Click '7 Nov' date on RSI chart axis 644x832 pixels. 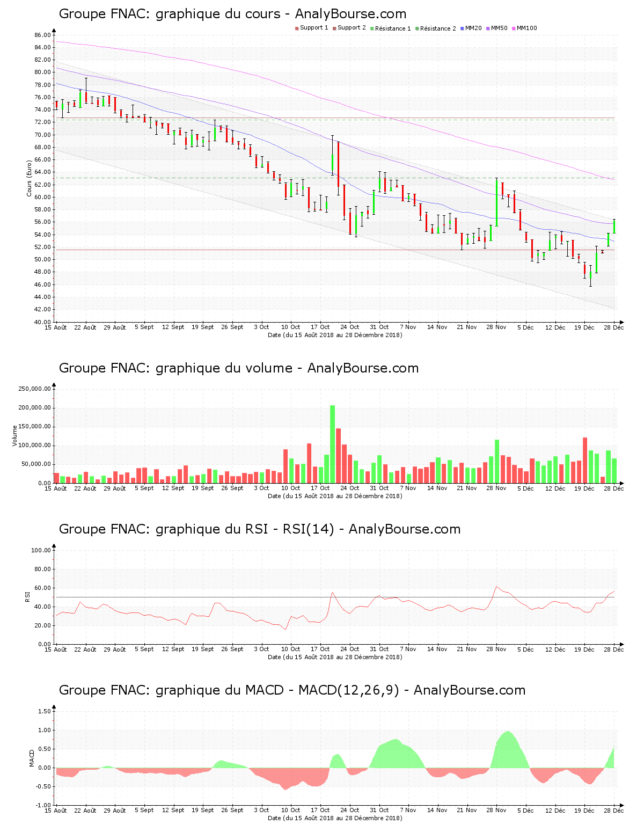408,649
